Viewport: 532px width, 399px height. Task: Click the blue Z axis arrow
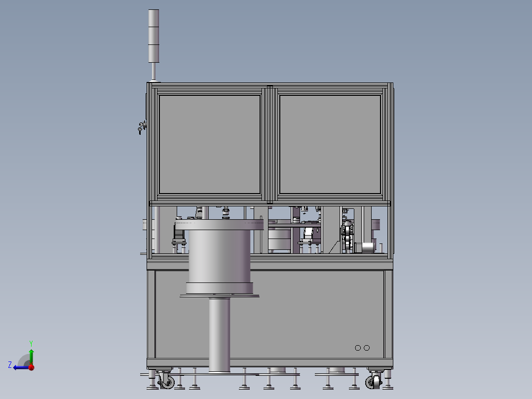point(20,367)
